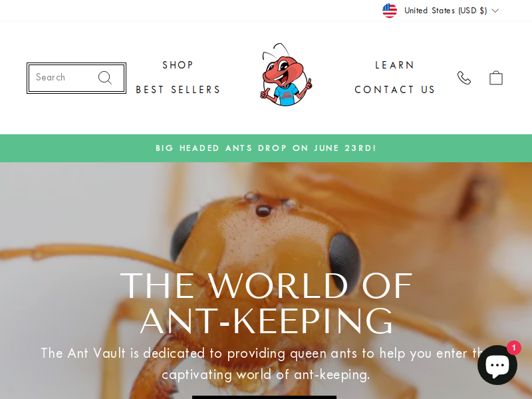Click the United States flag icon
Image resolution: width=532 pixels, height=399 pixels.
coord(390,11)
